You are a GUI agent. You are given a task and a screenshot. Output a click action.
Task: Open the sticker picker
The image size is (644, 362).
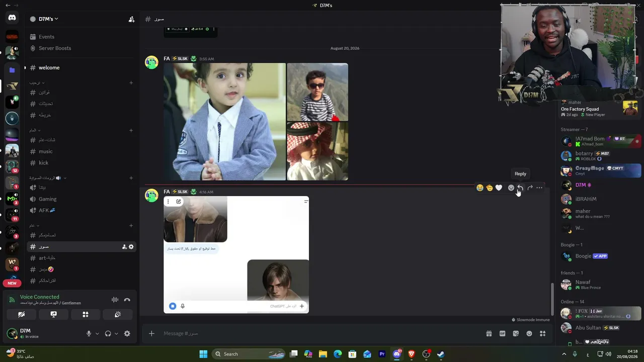pos(516,333)
